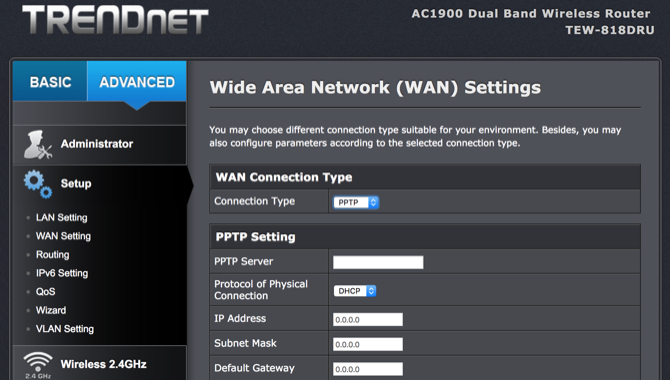Collapse the Setup menu section

[100, 184]
